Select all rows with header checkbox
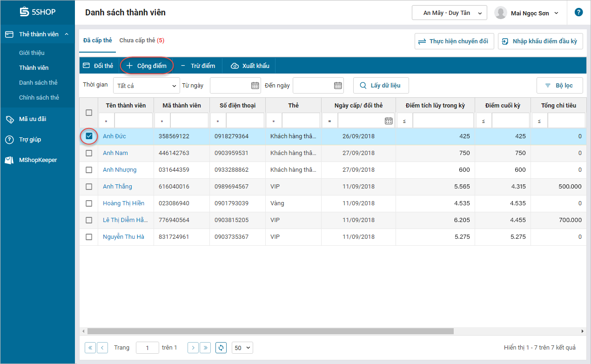The height and width of the screenshot is (364, 591). click(89, 113)
